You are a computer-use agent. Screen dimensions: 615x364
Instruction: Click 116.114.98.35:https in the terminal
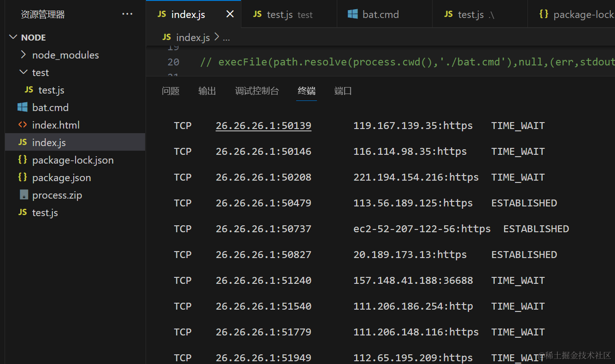(410, 152)
